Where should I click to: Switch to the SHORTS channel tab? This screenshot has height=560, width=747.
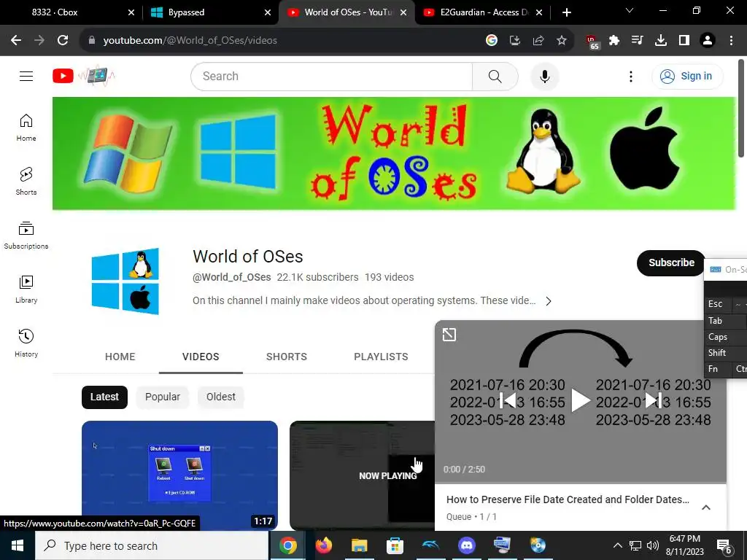[x=286, y=357]
